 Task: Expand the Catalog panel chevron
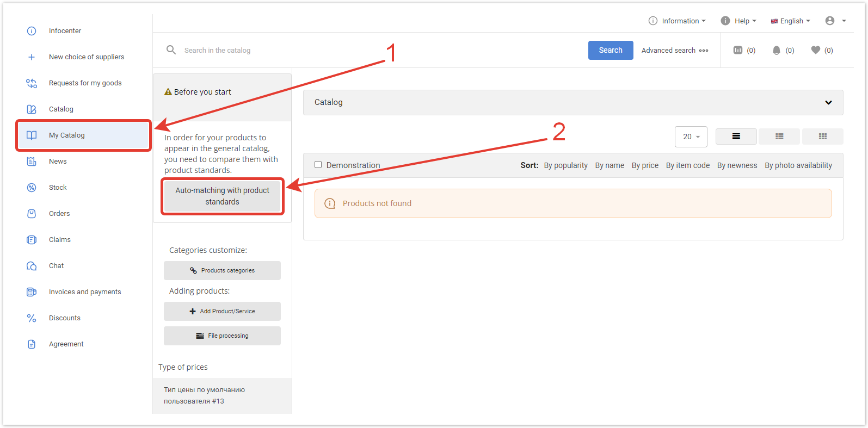828,102
